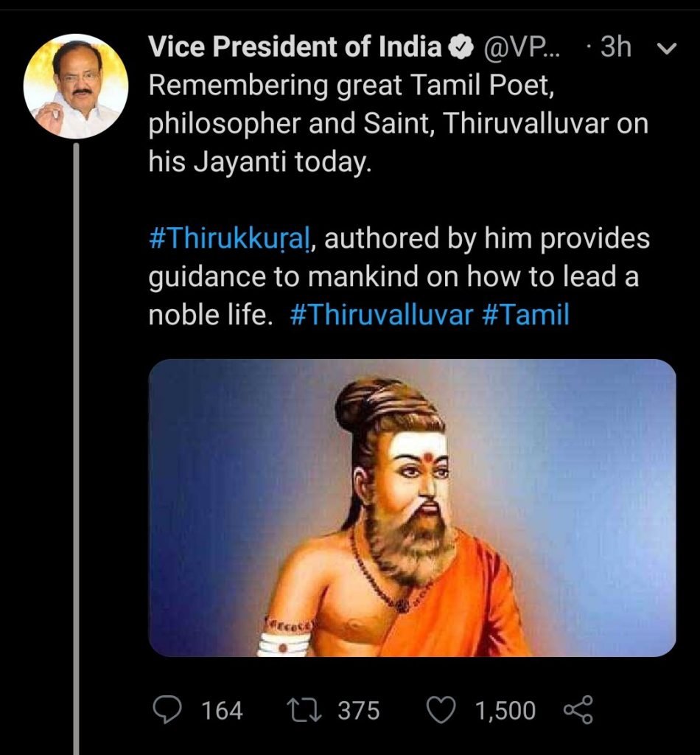The width and height of the screenshot is (700, 755).
Task: Open the Vice President of India profile name
Action: click(x=295, y=49)
